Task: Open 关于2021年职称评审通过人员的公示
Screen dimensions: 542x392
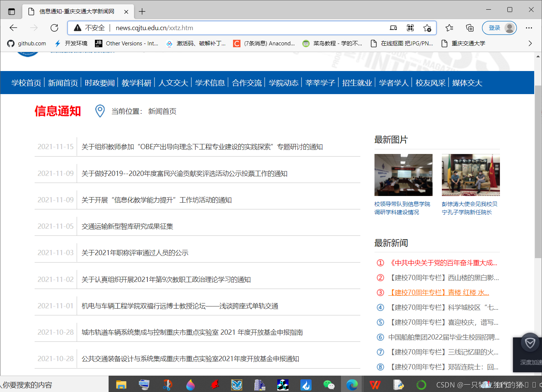Action: pyautogui.click(x=135, y=253)
